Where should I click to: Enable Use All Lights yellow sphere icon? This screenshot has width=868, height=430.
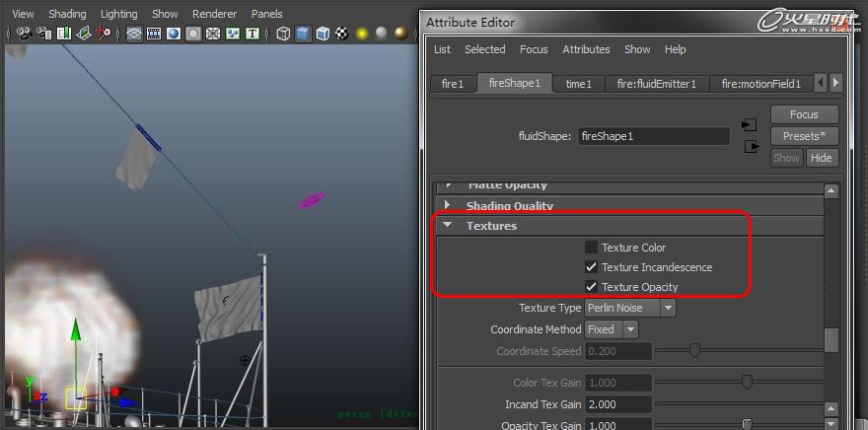pyautogui.click(x=362, y=35)
